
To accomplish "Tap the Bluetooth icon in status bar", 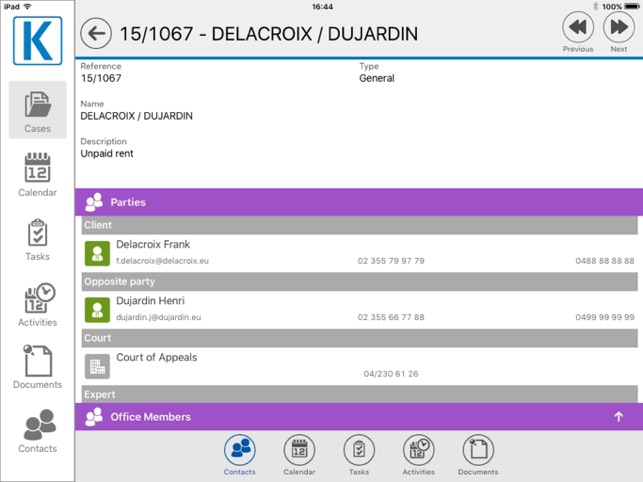I will pyautogui.click(x=595, y=7).
